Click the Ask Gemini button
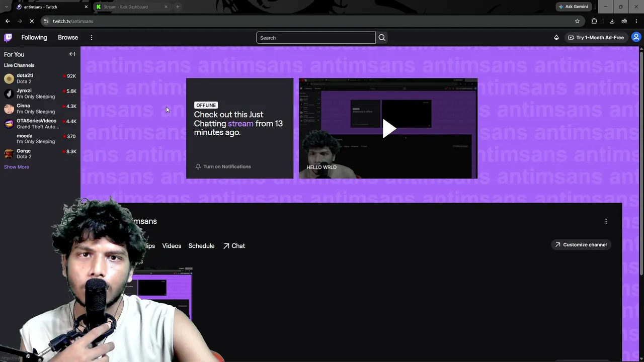 pyautogui.click(x=573, y=7)
